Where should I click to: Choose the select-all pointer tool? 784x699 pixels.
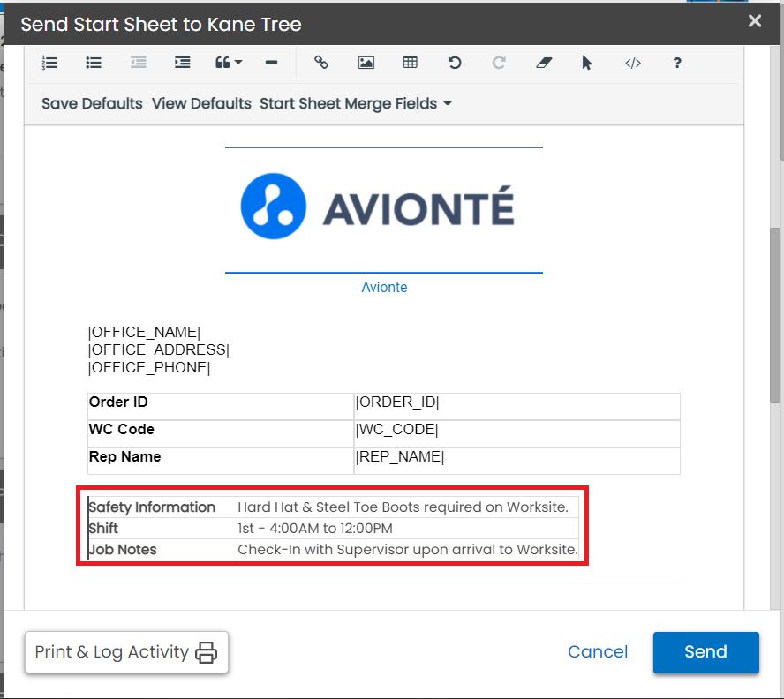(587, 63)
